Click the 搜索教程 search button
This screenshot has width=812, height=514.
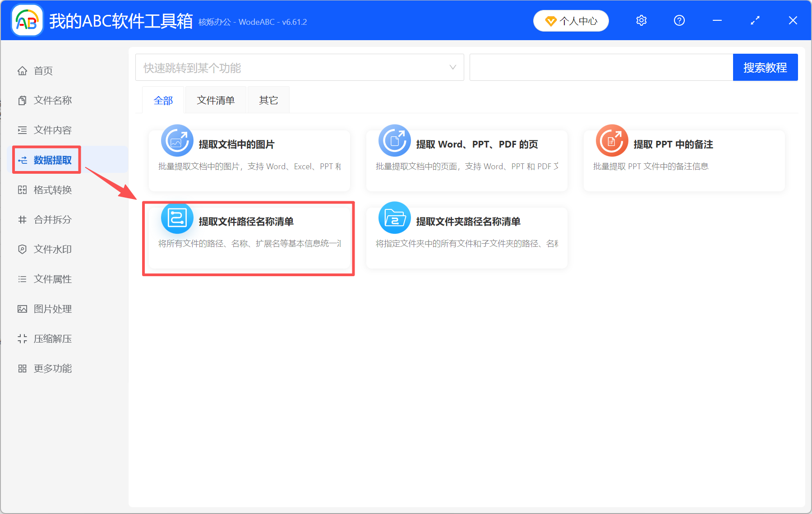coord(766,67)
